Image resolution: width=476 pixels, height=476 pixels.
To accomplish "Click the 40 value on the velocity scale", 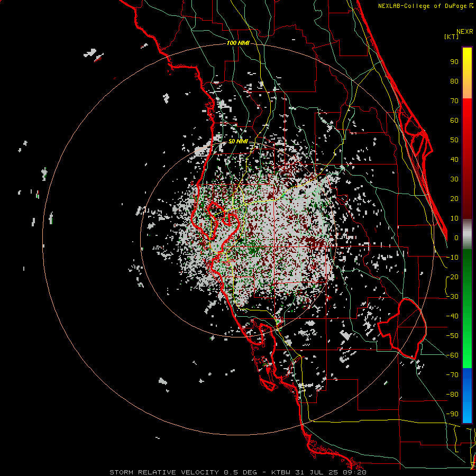I will point(454,160).
